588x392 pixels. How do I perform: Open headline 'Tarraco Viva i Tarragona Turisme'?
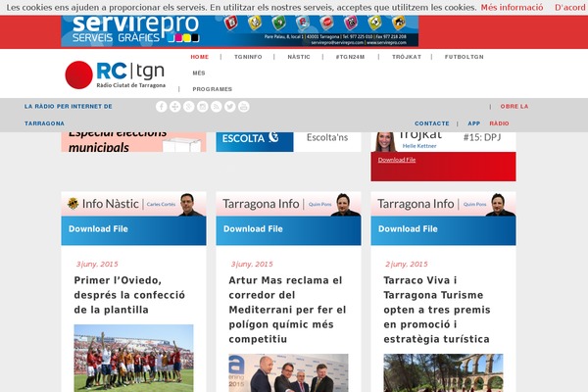pos(437,310)
